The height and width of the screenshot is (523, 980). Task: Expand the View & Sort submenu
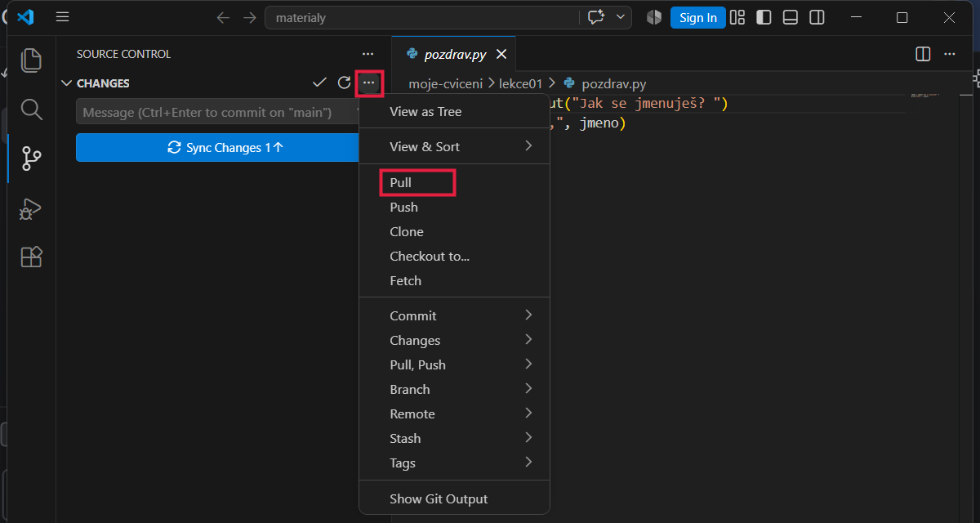click(x=454, y=146)
